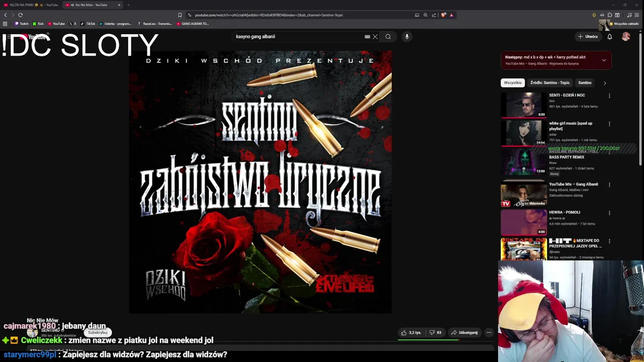Reload the page with the refresh icon
This screenshot has height=362, width=644.
(21, 15)
